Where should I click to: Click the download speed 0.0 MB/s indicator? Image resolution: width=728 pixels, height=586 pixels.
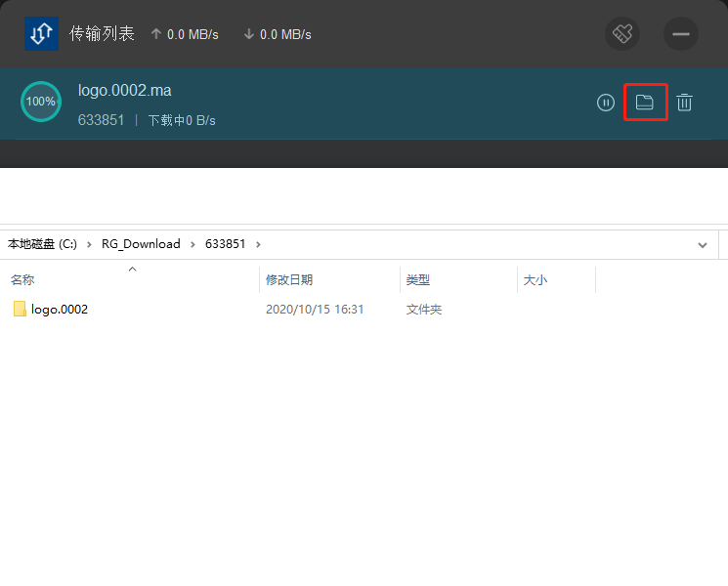pos(278,34)
